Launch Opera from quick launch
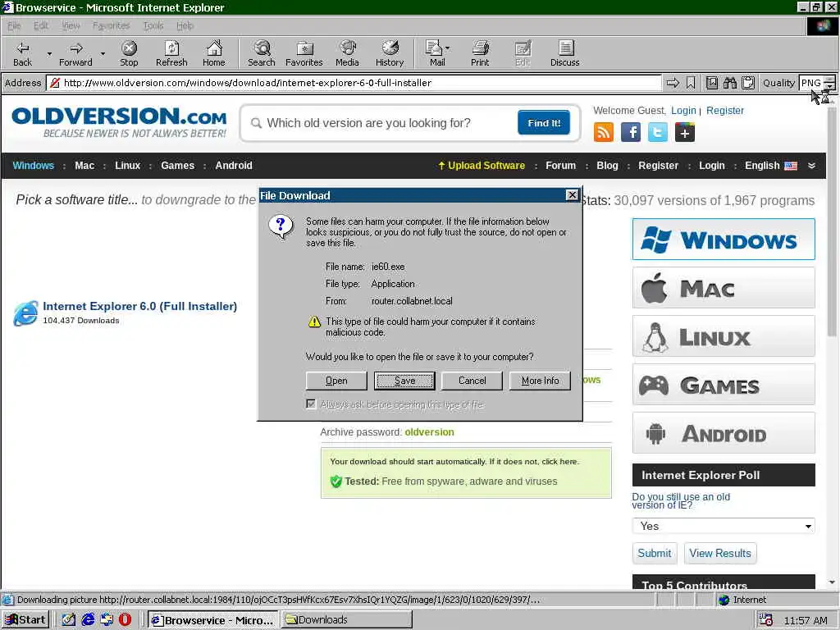Image resolution: width=840 pixels, height=630 pixels. (x=125, y=620)
